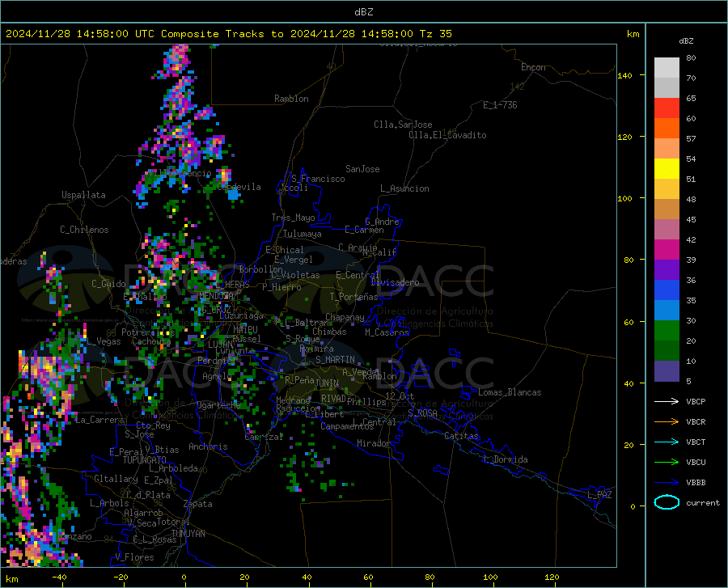Click the 'L_Arboleda' map label
The width and height of the screenshot is (728, 588).
click(173, 468)
